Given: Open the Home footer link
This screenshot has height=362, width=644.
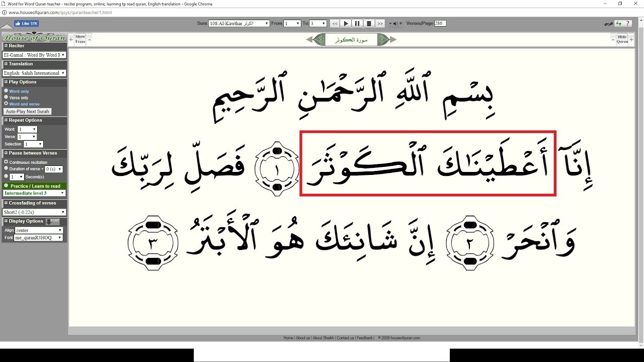Looking at the screenshot, I should coord(288,338).
